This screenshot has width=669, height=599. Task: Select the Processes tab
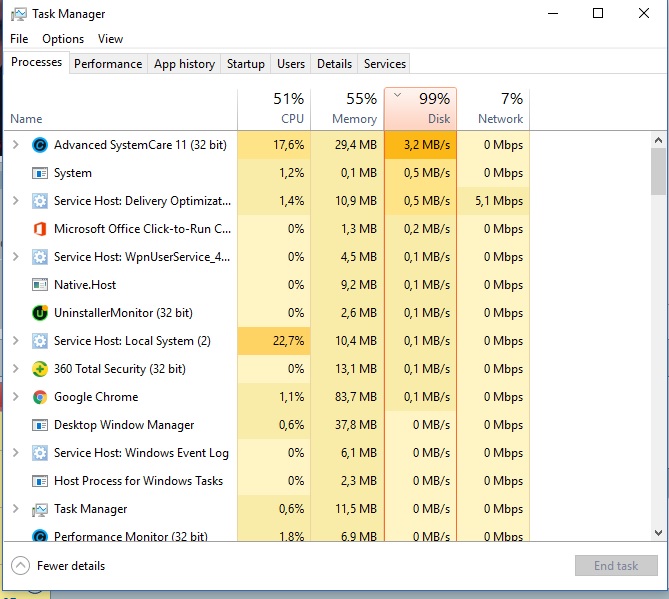click(x=36, y=62)
